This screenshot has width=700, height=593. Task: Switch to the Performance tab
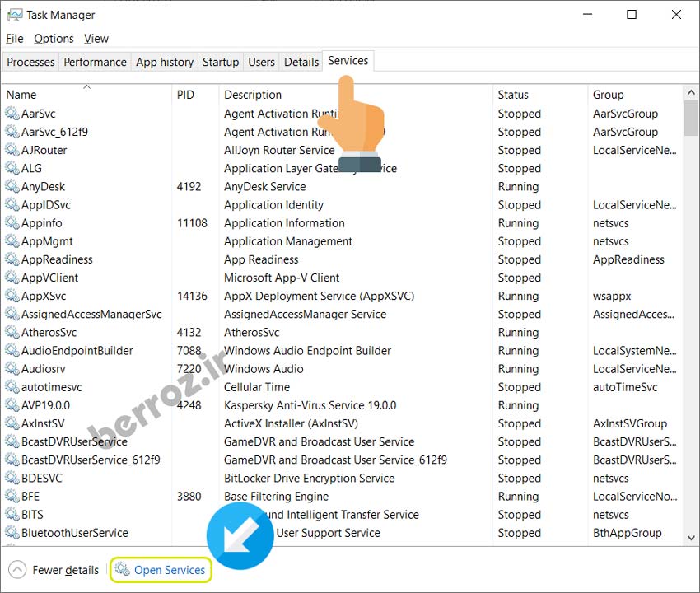click(96, 62)
